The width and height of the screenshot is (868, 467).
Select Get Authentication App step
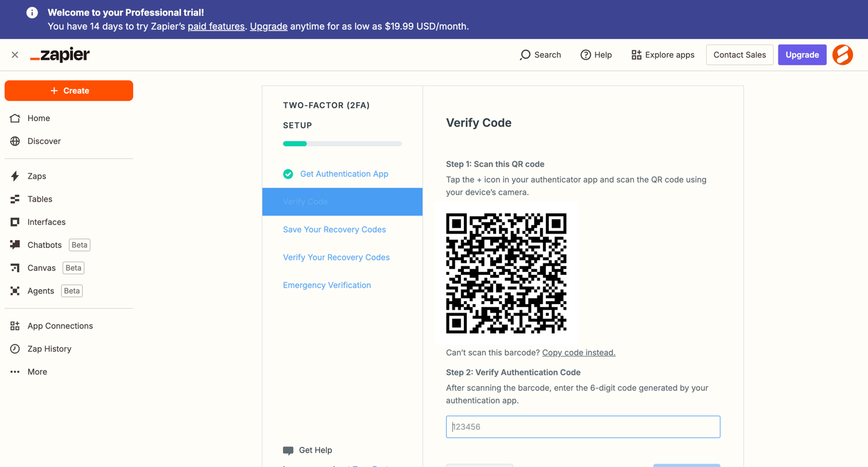(344, 174)
